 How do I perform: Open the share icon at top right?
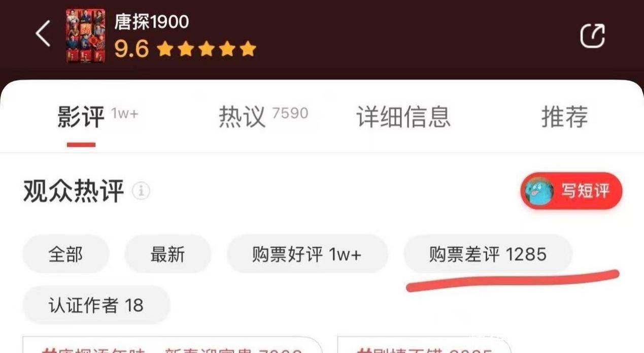pyautogui.click(x=592, y=36)
